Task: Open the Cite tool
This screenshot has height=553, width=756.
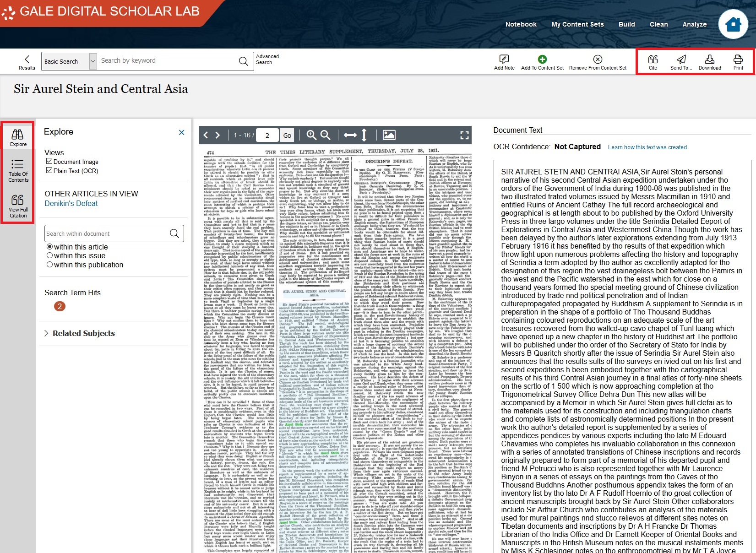Action: click(653, 62)
